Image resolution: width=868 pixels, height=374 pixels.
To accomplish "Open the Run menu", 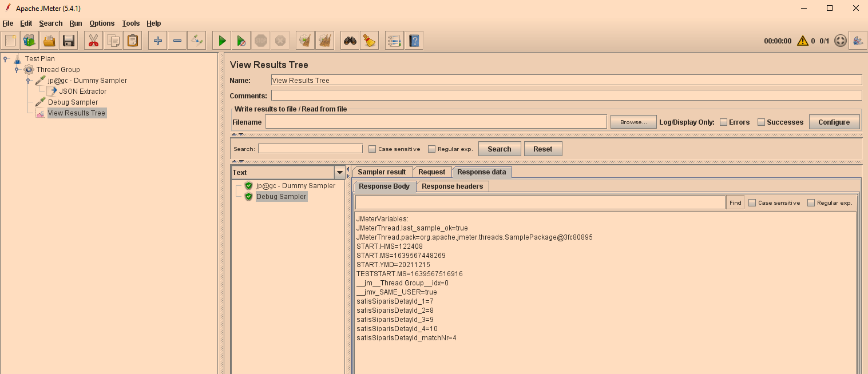I will coord(76,23).
